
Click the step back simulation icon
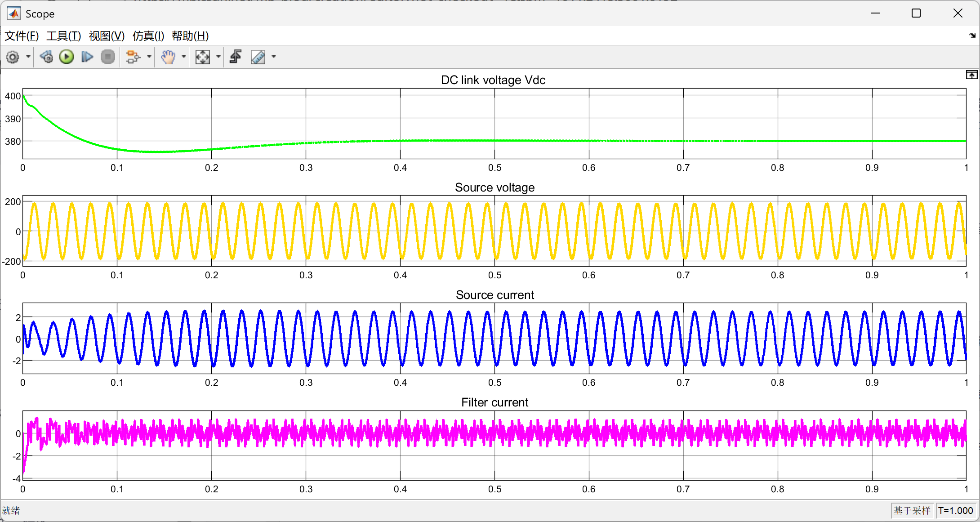[x=46, y=57]
